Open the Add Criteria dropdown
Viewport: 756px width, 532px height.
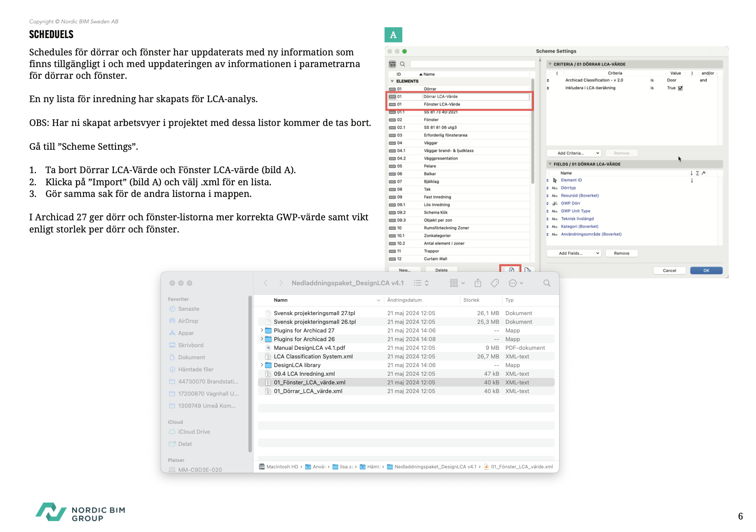574,153
